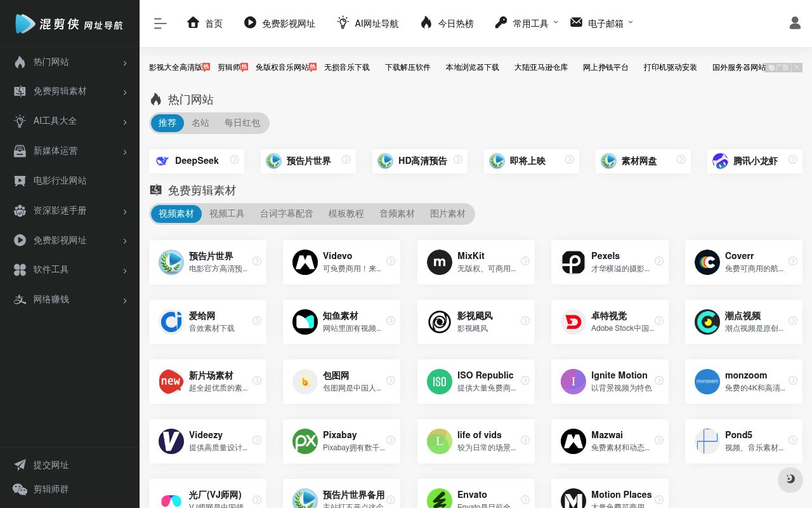
Task: Switch to the 音频素材 tab
Action: point(397,214)
